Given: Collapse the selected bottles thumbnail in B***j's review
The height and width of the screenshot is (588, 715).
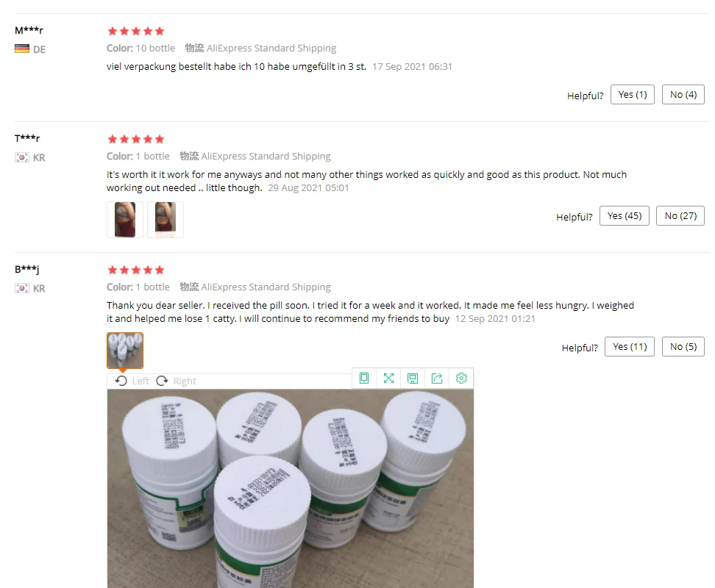Looking at the screenshot, I should 125,351.
